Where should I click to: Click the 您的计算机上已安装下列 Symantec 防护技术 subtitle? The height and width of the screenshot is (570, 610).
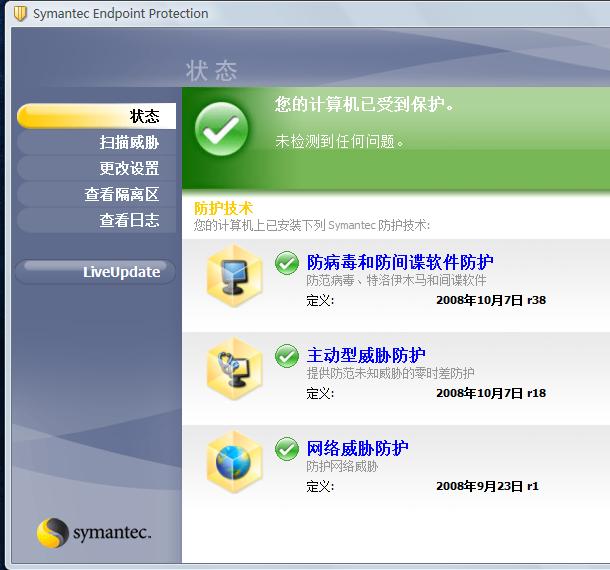pos(312,225)
